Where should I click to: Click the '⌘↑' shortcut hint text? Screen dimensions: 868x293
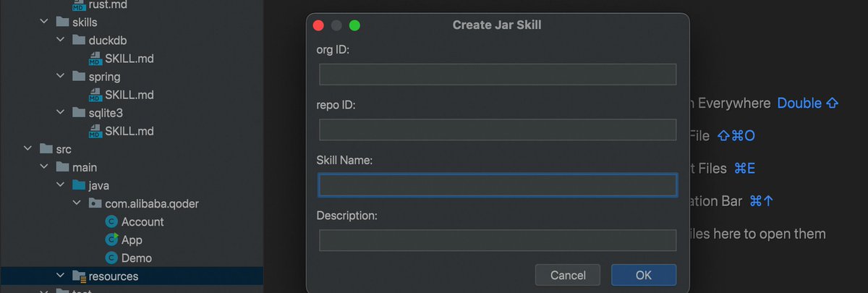[x=762, y=200]
